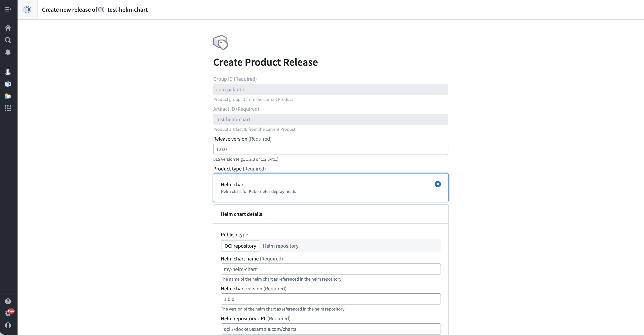Click the Release version input field
Image resolution: width=644 pixels, height=335 pixels.
(330, 149)
